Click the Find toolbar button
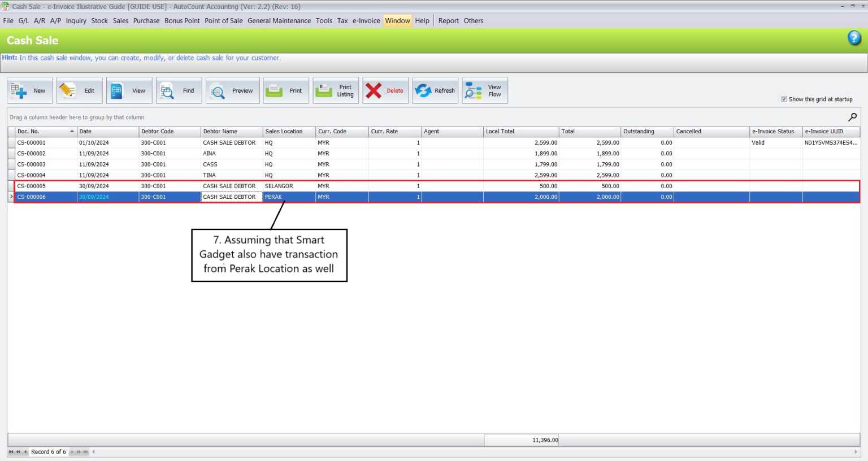Viewport: 868px width, 461px height. (x=179, y=90)
